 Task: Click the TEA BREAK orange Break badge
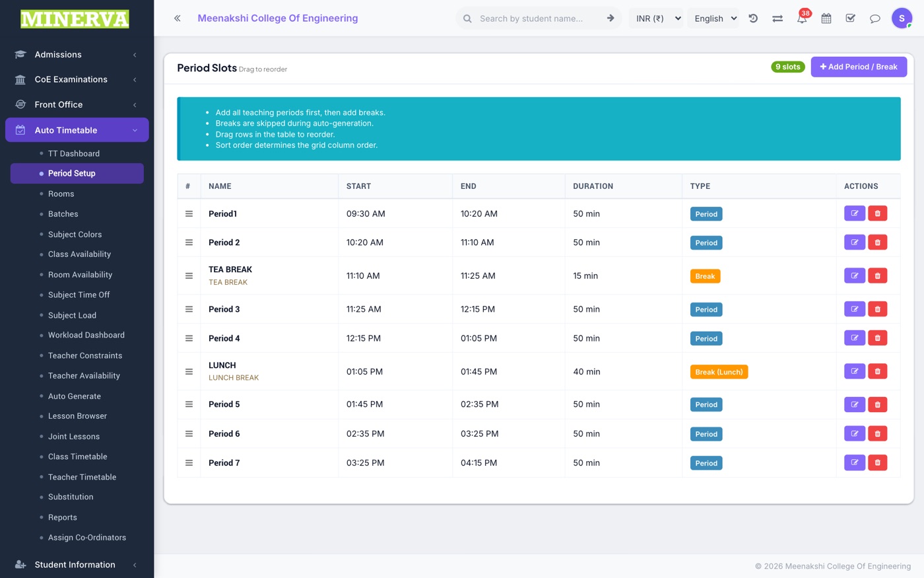pyautogui.click(x=705, y=276)
